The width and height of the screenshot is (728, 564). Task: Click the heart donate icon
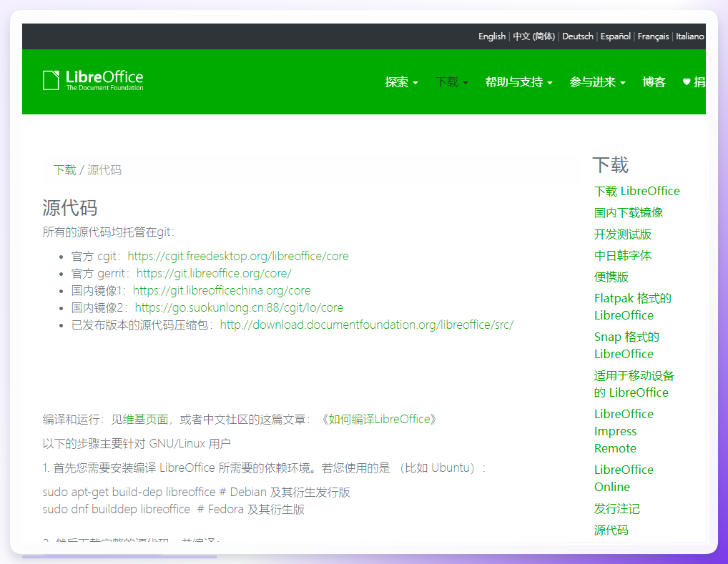687,82
